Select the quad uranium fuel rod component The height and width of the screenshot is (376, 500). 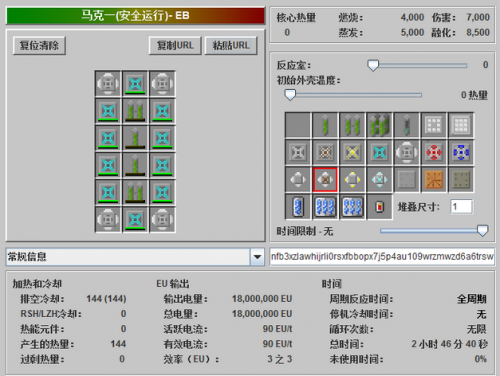(x=380, y=126)
